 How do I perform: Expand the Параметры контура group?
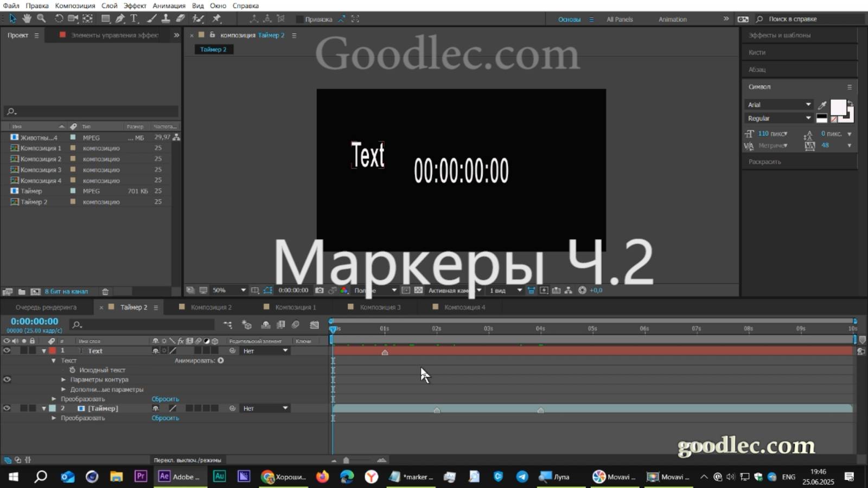[x=63, y=380]
